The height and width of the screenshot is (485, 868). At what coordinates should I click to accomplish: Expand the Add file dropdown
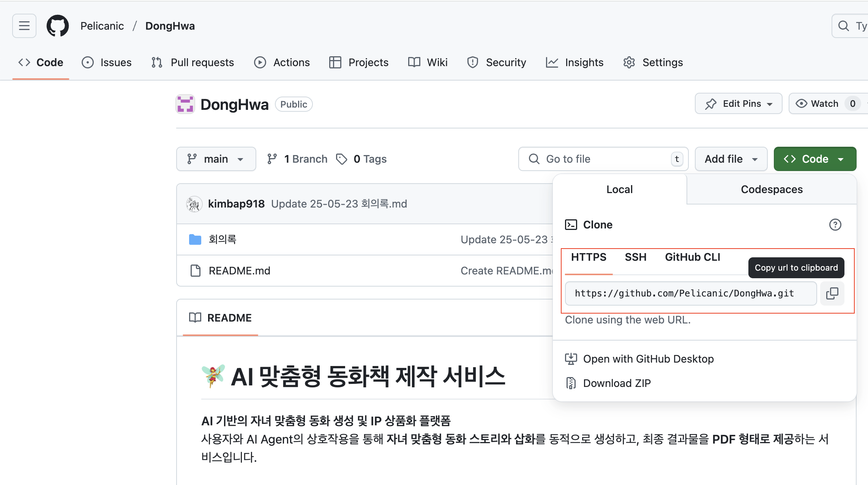point(731,159)
